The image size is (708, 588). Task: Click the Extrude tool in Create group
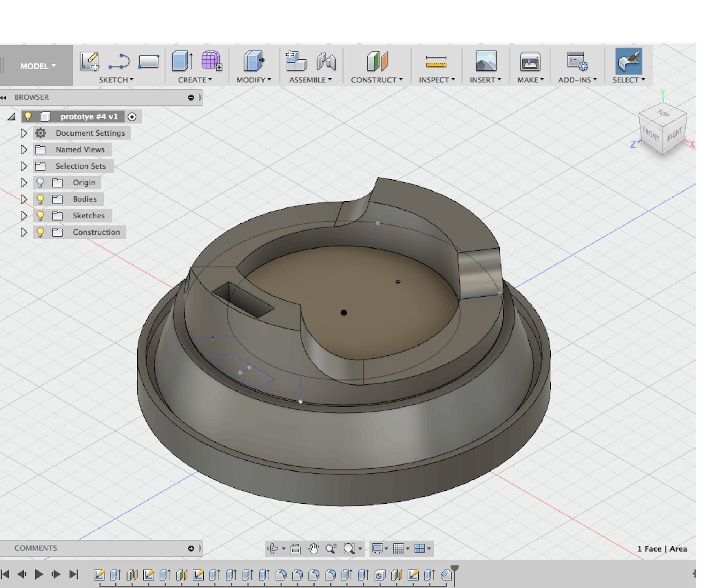click(182, 61)
